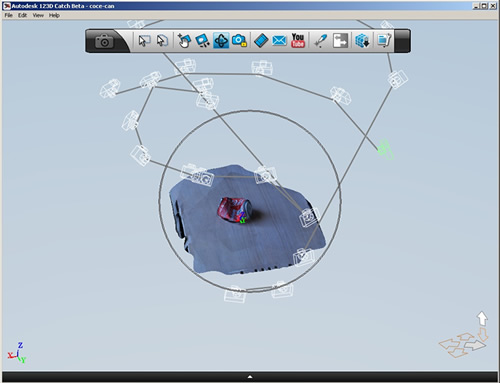Expand the bottom panel with up arrow
The height and width of the screenshot is (383, 500).
pos(250,377)
